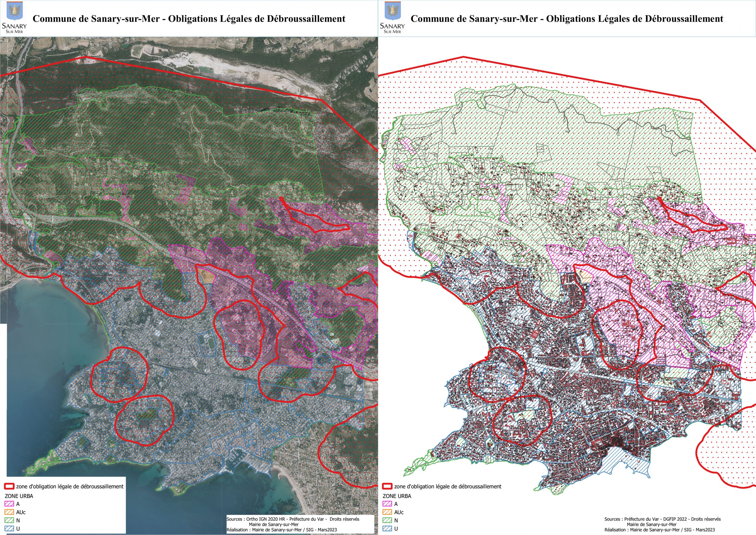Select the aerial map's title 'Commune de Sanary-sur-Mer - Obligations Légales de Débroussaillement'
Image resolution: width=756 pixels, height=535 pixels.
click(x=189, y=19)
